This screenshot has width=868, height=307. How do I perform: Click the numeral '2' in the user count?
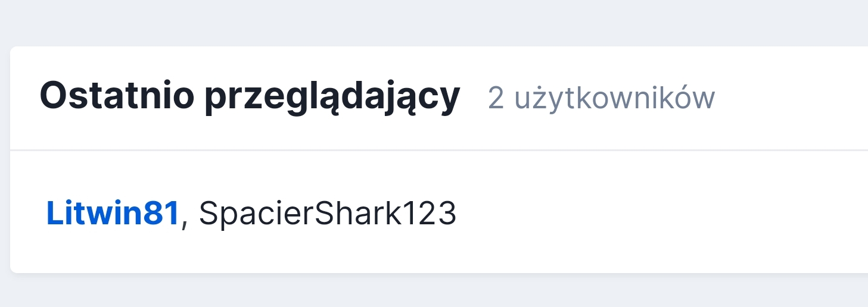coord(496,99)
